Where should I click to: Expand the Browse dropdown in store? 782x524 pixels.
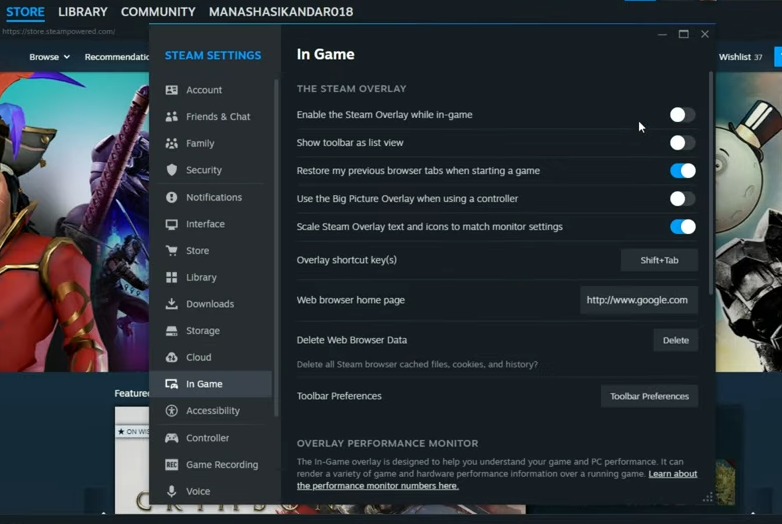coord(49,57)
